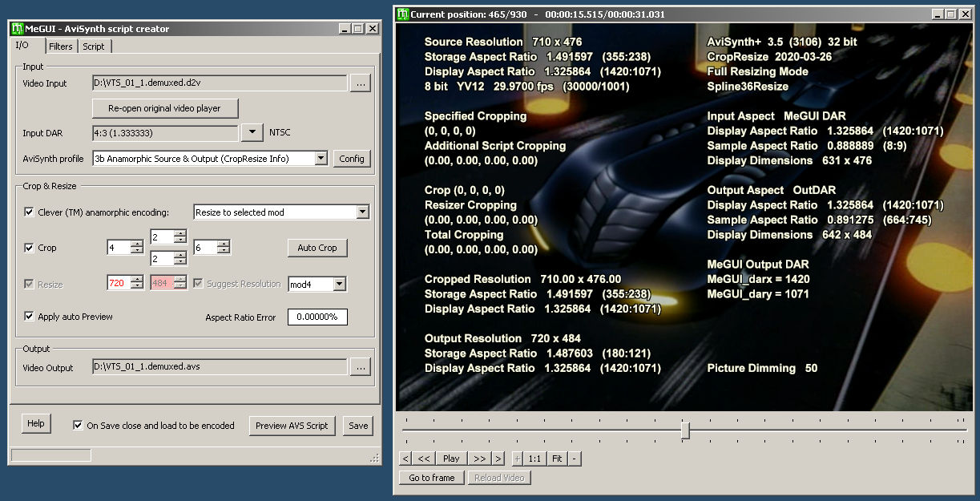The width and height of the screenshot is (980, 501).
Task: Click Re-open original video player button
Action: pyautogui.click(x=166, y=107)
